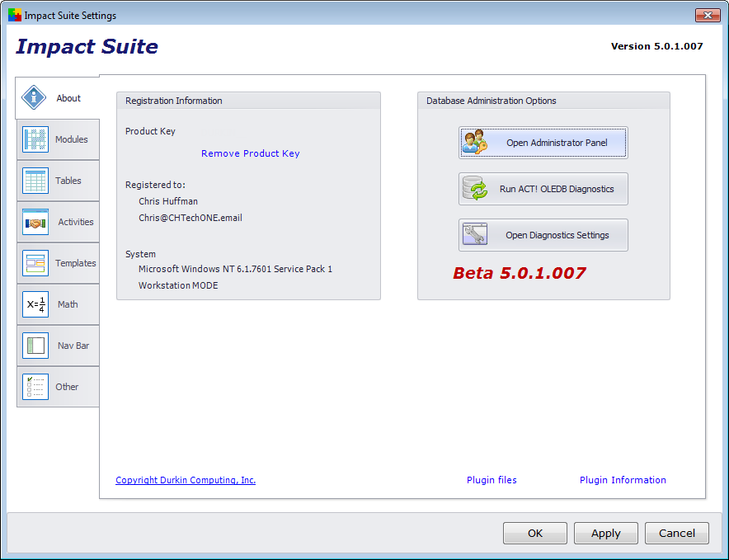Apply the settings changes
This screenshot has width=729, height=560.
coord(606,533)
